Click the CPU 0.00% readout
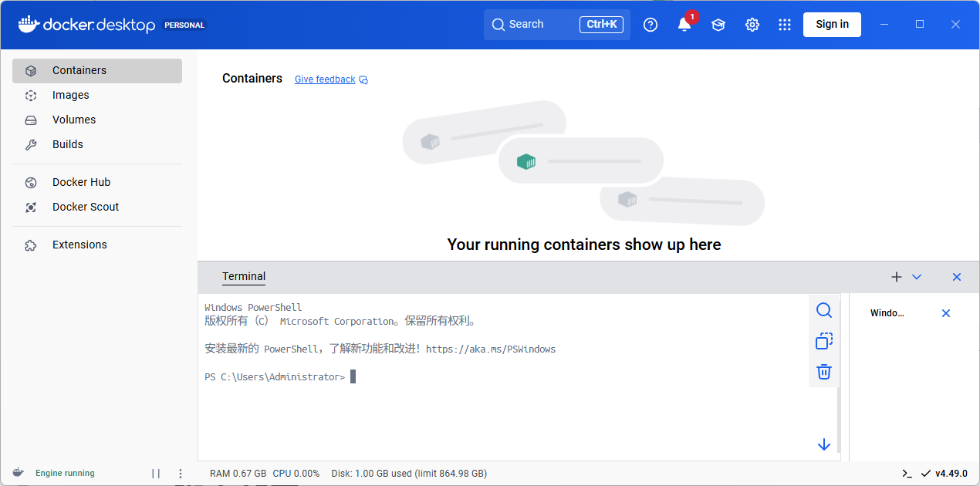This screenshot has height=486, width=980. (296, 474)
